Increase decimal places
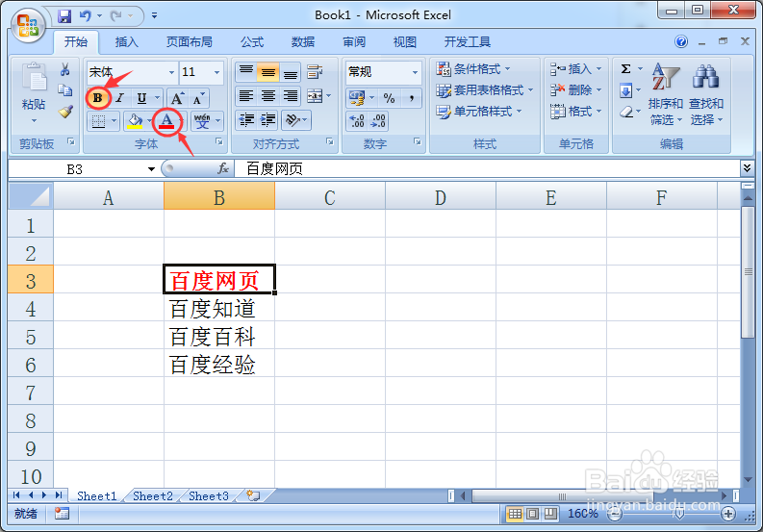Image resolution: width=763 pixels, height=532 pixels. click(357, 120)
